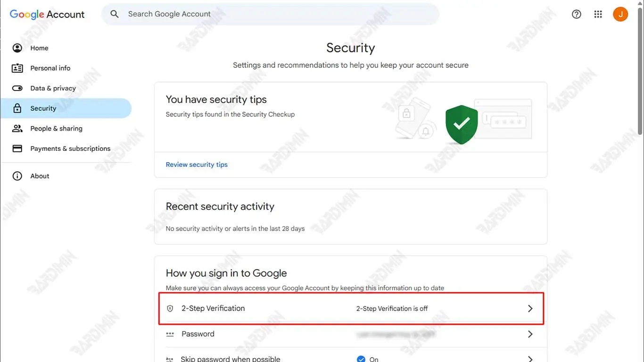Open the Help question mark icon
644x362 pixels.
tap(576, 14)
